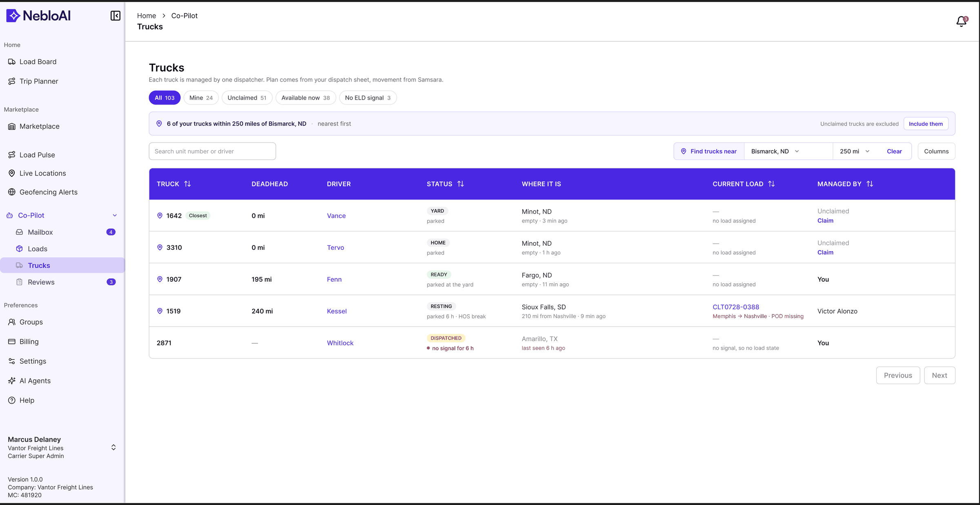
Task: Click the Groups people icon
Action: [x=12, y=322]
